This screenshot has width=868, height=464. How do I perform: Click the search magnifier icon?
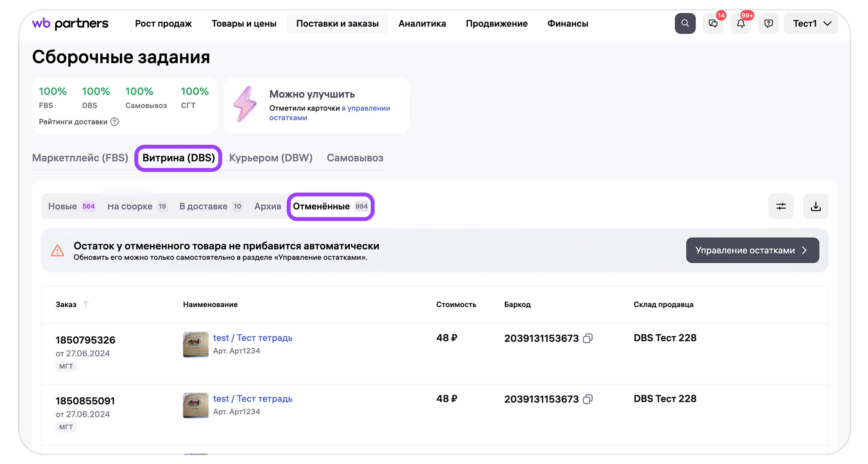coord(685,23)
